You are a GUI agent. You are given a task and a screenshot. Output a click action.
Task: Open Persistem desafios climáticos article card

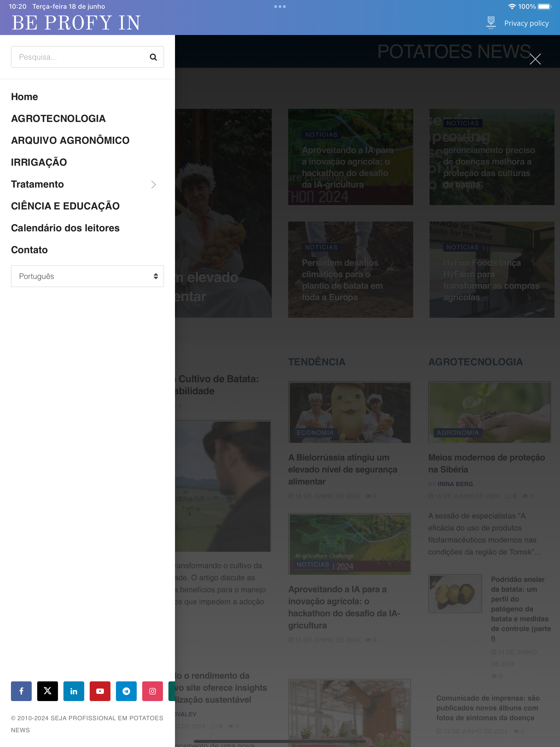[351, 270]
